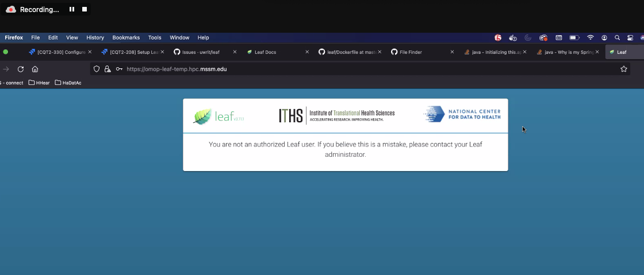Click the battery status icon
Screen dimensions: 644x275
tap(574, 38)
